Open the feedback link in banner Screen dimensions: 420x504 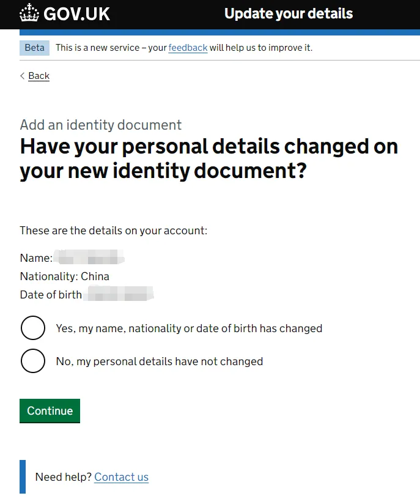(x=188, y=48)
